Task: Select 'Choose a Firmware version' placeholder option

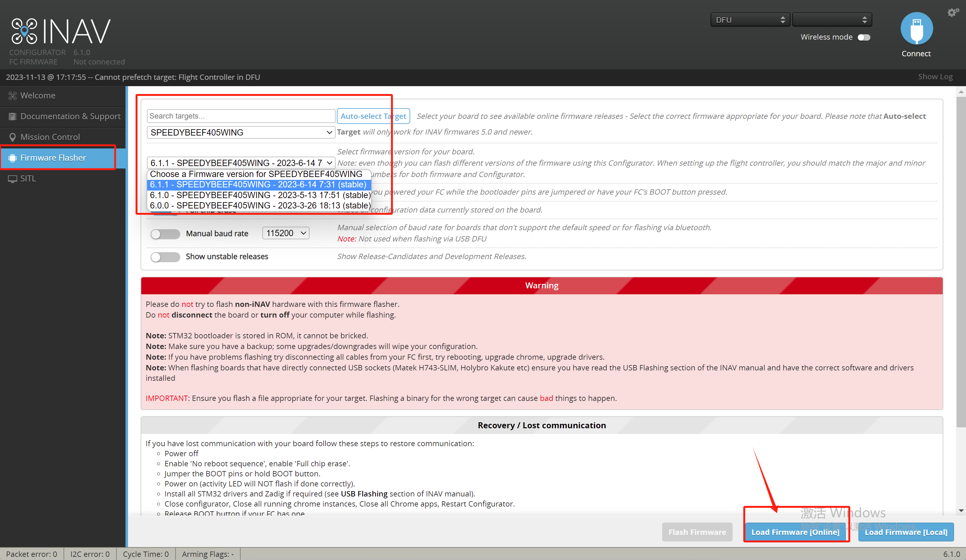Action: coord(259,174)
